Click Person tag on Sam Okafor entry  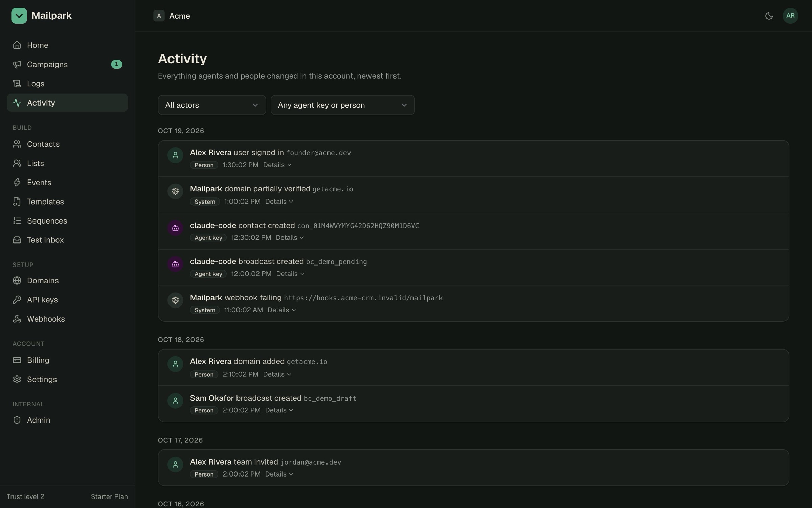204,410
